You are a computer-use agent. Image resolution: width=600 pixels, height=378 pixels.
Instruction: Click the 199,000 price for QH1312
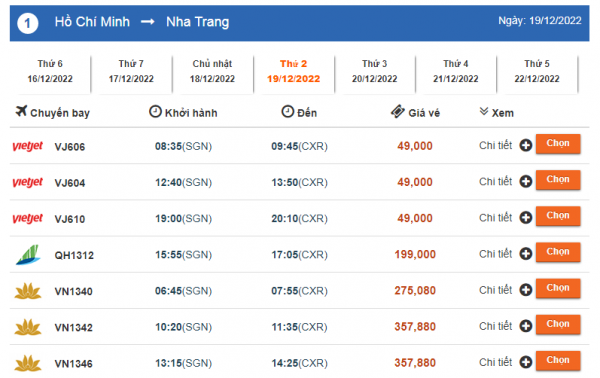point(415,254)
